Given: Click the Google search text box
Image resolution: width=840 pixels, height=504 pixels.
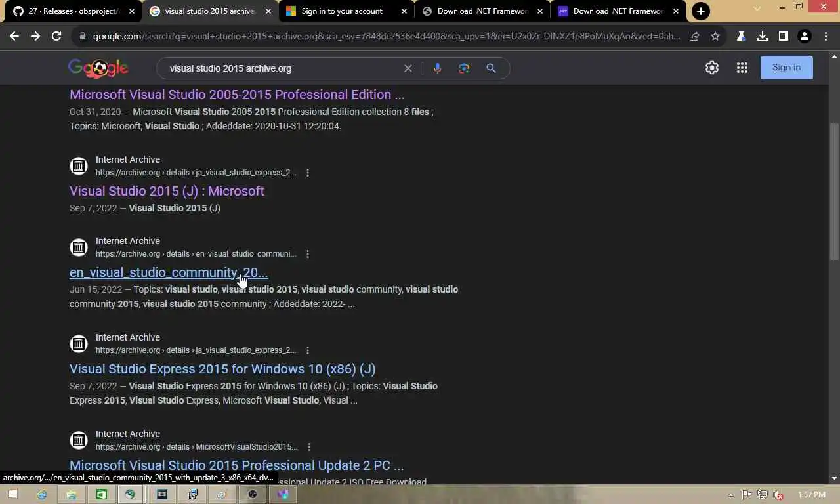Looking at the screenshot, I should point(282,68).
